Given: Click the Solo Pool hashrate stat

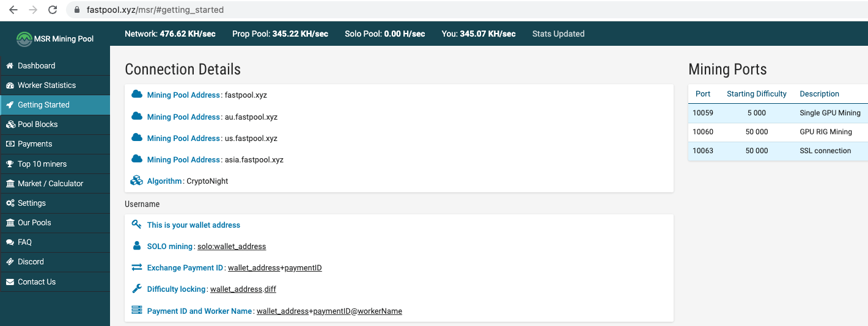Looking at the screenshot, I should coord(384,34).
